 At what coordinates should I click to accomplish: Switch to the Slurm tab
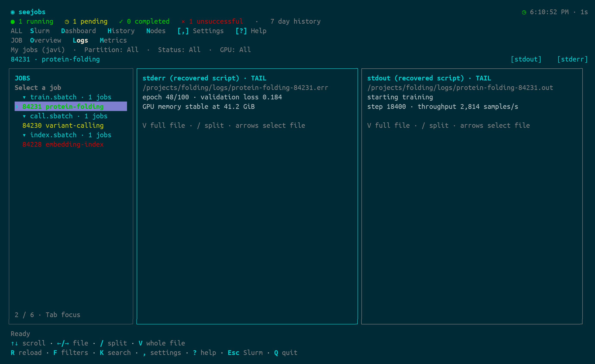pos(40,31)
